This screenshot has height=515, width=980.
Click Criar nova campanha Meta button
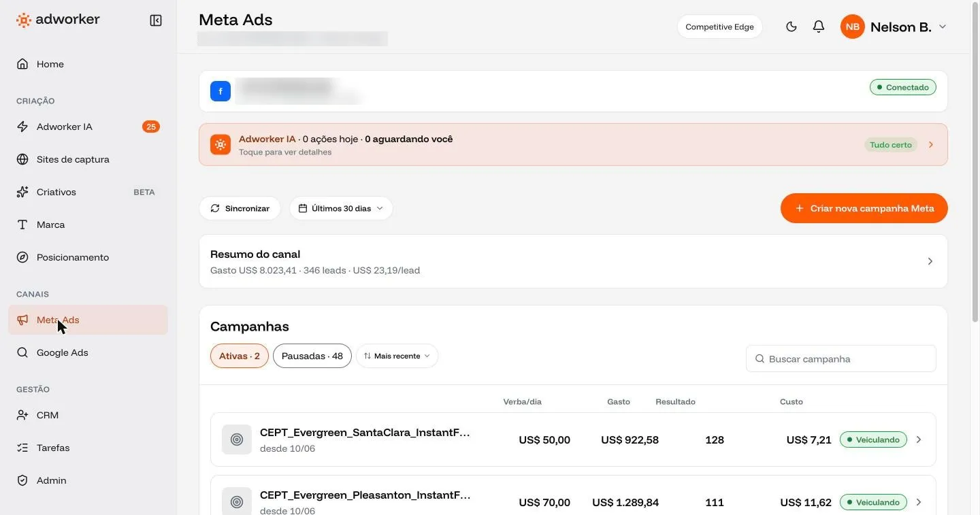tap(864, 208)
